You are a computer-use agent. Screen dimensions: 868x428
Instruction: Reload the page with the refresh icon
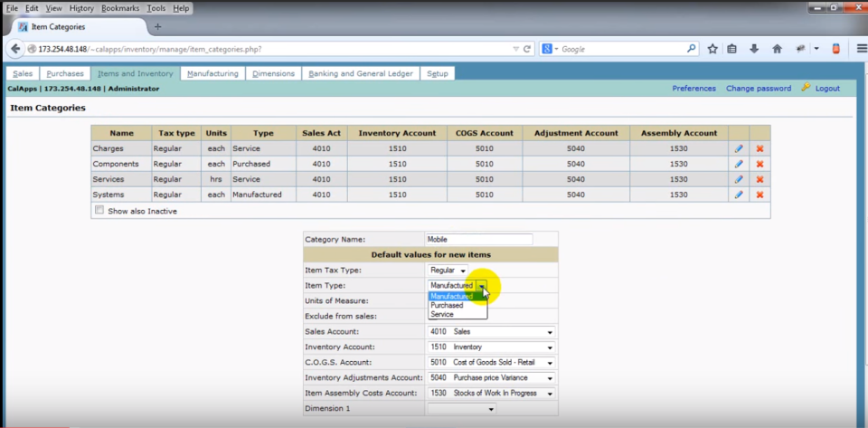click(x=527, y=49)
